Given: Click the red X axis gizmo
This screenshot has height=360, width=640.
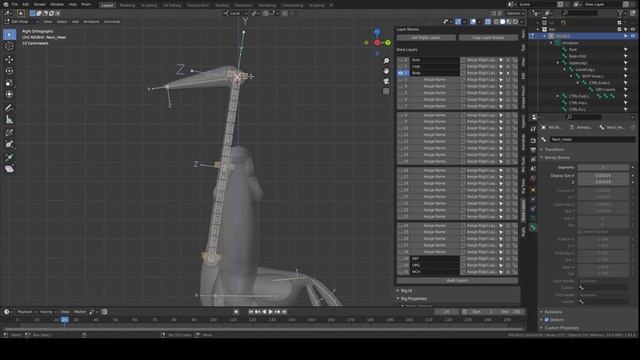Looking at the screenshot, I should click(x=377, y=42).
